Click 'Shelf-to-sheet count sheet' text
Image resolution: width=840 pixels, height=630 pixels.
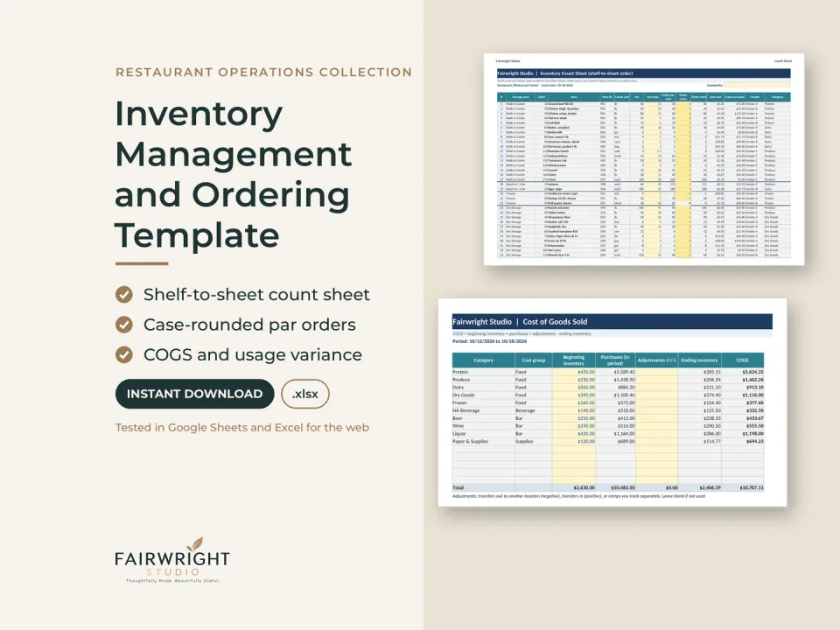[256, 295]
